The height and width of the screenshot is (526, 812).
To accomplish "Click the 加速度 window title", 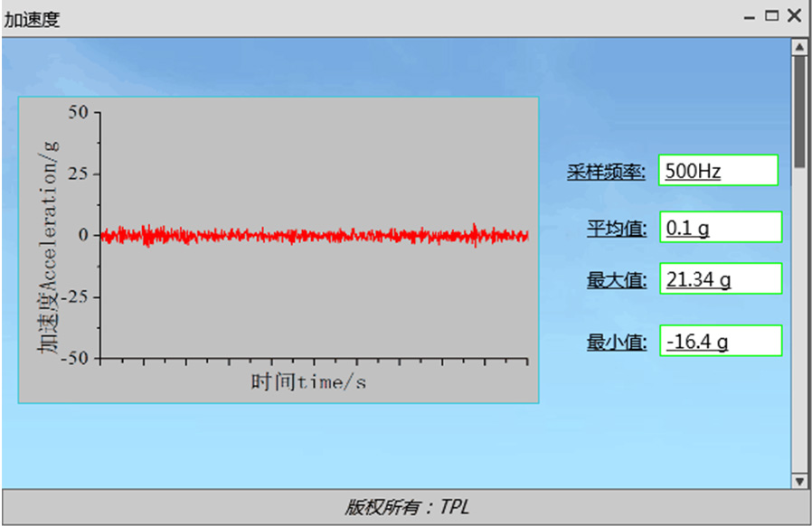I will click(33, 20).
